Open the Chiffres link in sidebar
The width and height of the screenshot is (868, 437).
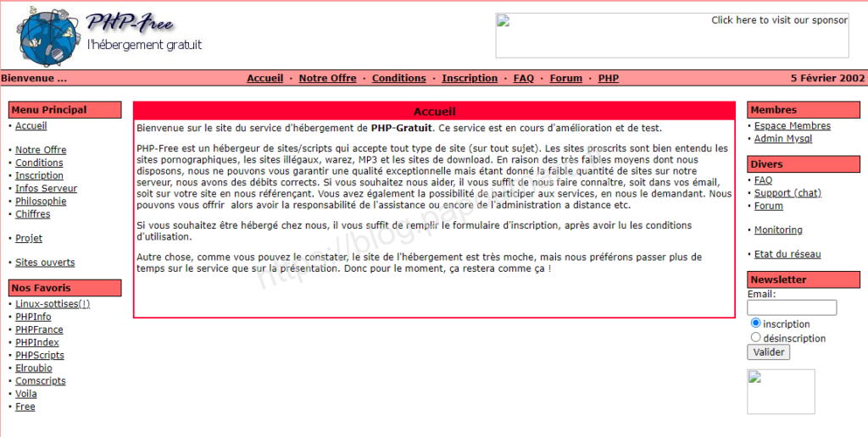32,214
